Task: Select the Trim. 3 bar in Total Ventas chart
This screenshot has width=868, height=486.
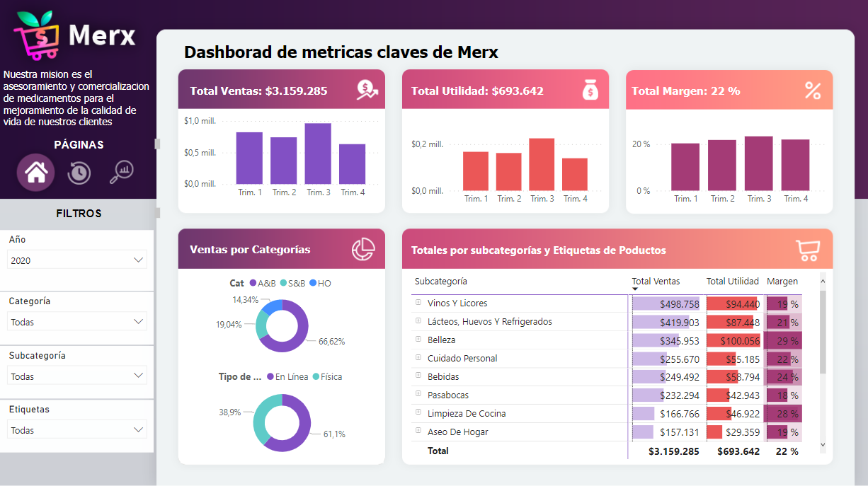Action: pos(318,154)
